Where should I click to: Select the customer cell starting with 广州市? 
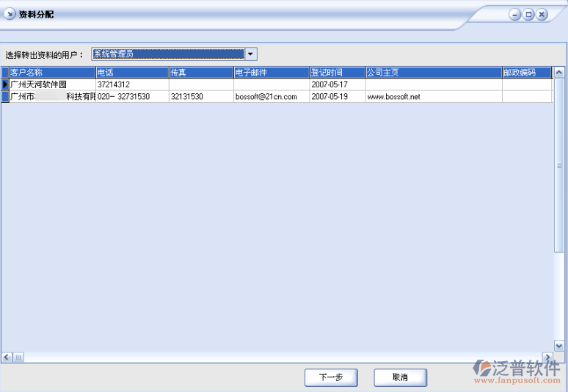[x=52, y=96]
